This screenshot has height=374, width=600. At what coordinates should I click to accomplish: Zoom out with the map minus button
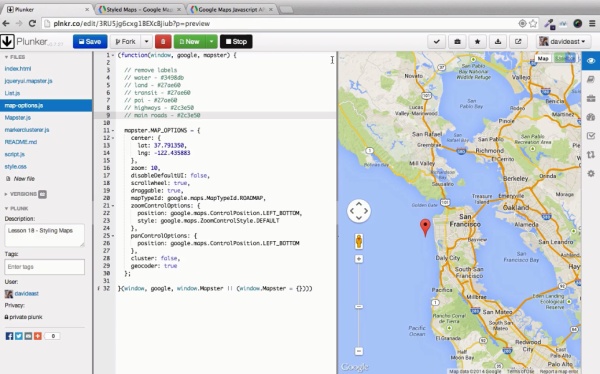[x=359, y=351]
